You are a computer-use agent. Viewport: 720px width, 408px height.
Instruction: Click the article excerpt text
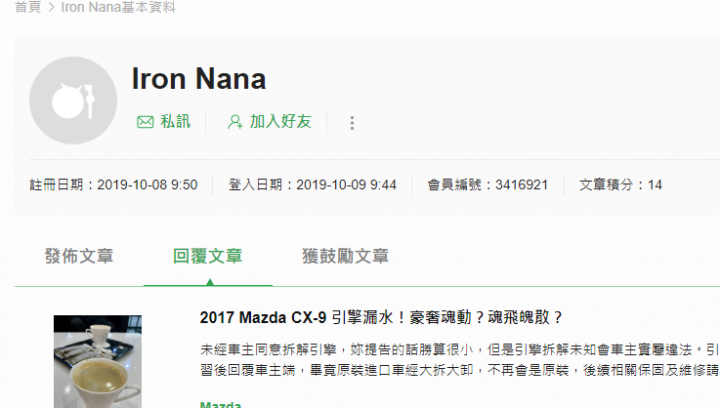[460, 360]
